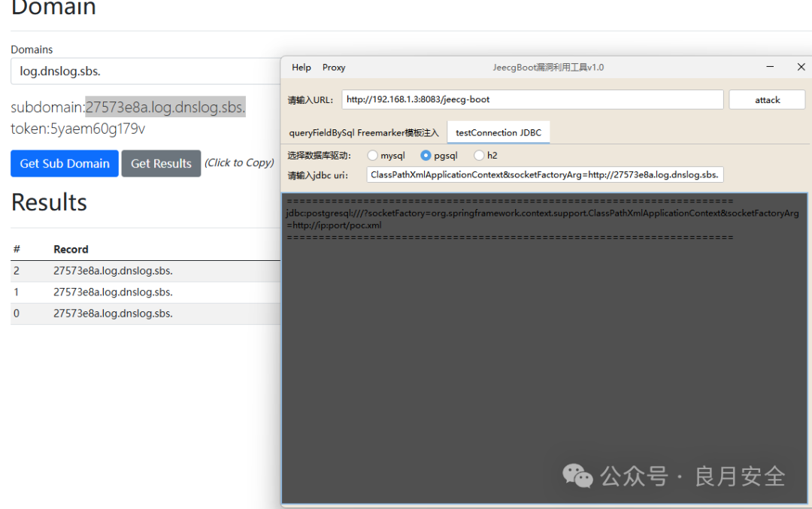Minimize the JeecgBoot tool window
The width and height of the screenshot is (812, 509).
[770, 67]
